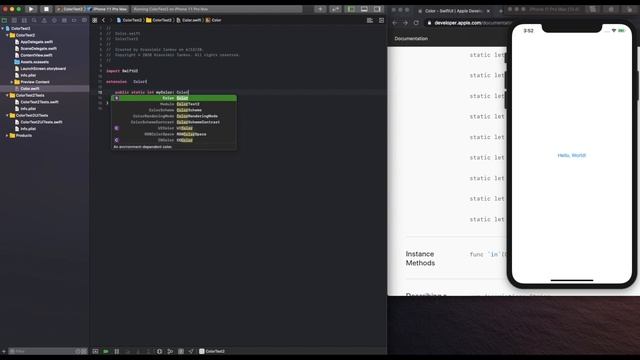Open the symbol navigator icon

coord(24,20)
